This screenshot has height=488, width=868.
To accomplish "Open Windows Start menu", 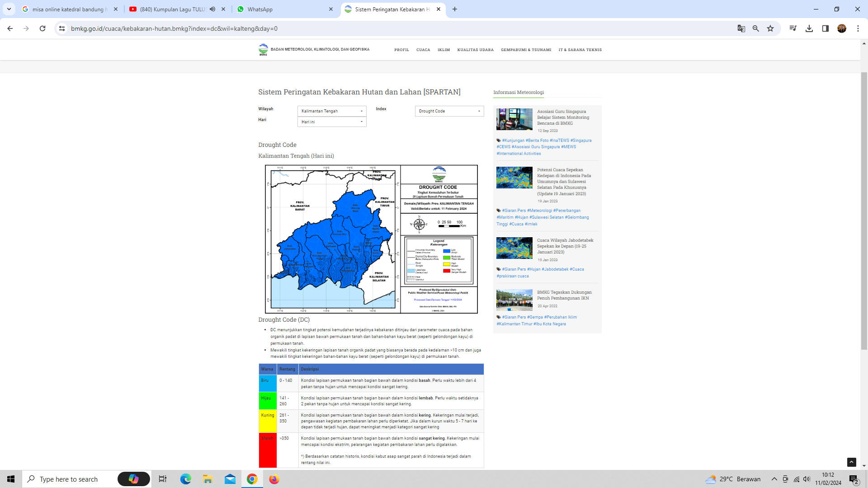I will click(x=11, y=479).
